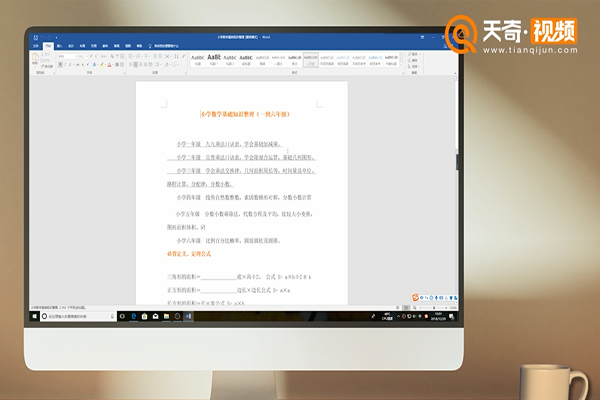
Task: Switch to Print Layout view icon
Action: (x=406, y=308)
